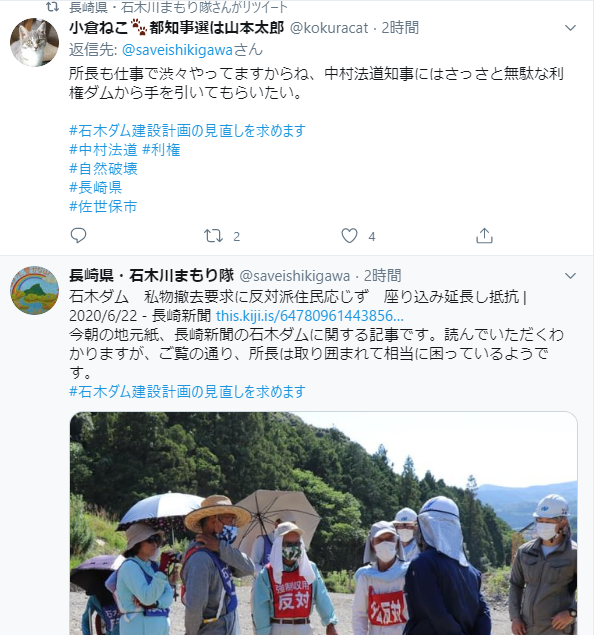Like the kokuracat tweet with heart
Image resolution: width=594 pixels, height=635 pixels.
[x=349, y=236]
